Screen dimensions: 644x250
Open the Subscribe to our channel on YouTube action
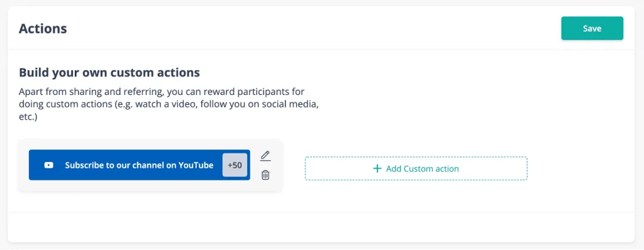139,165
